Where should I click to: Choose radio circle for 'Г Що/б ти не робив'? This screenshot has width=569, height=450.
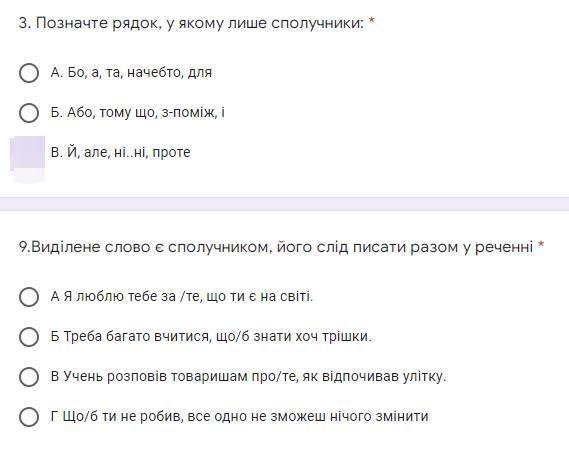pos(29,416)
